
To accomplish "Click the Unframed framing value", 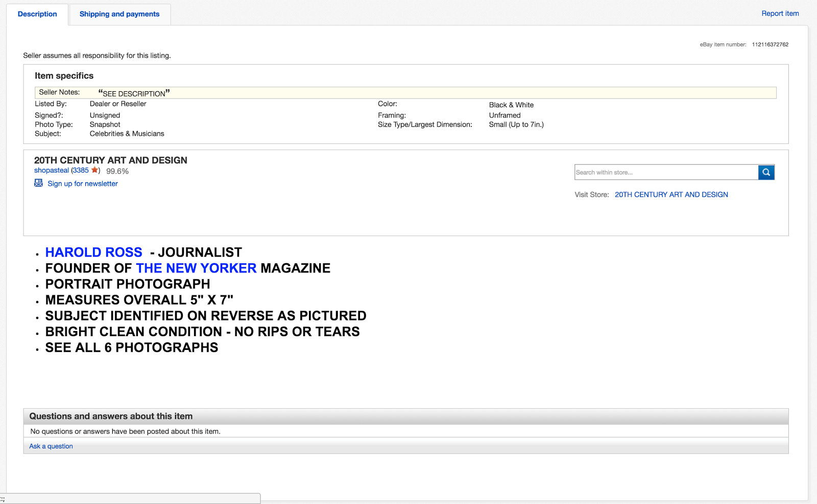I will pos(505,116).
